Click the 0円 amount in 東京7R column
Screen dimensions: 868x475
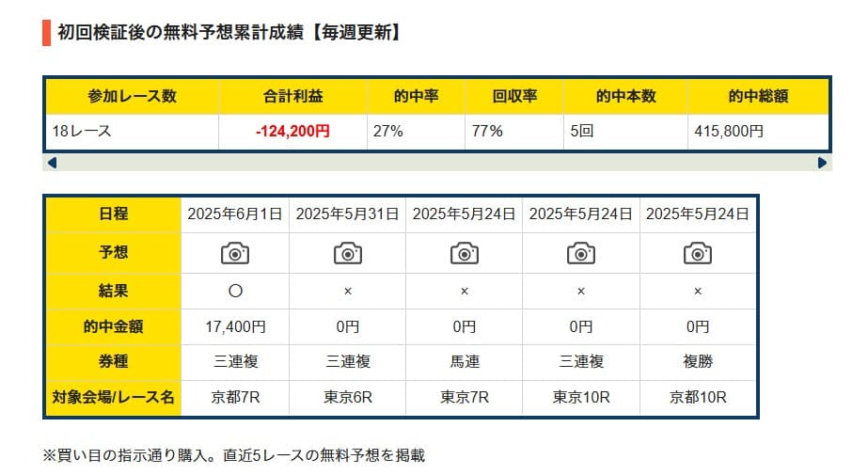[x=465, y=326]
